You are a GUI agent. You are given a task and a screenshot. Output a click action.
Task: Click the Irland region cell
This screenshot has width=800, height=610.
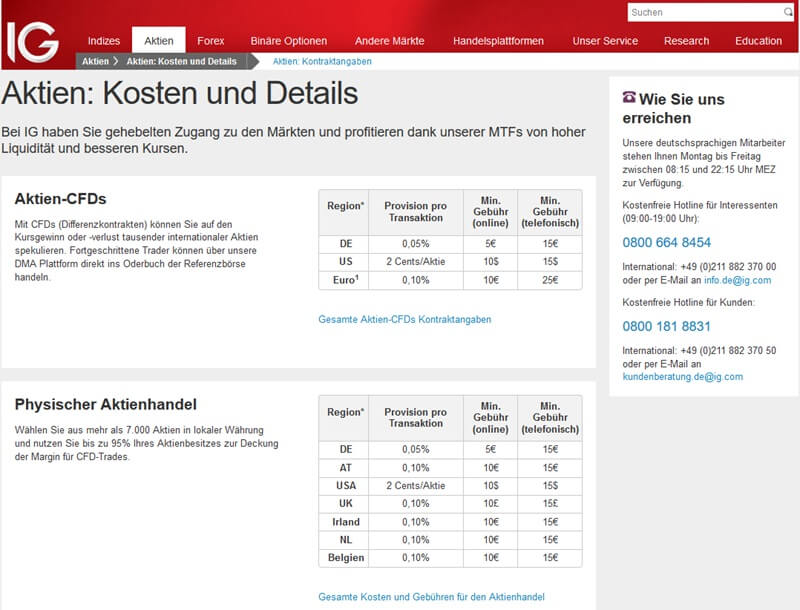click(345, 522)
